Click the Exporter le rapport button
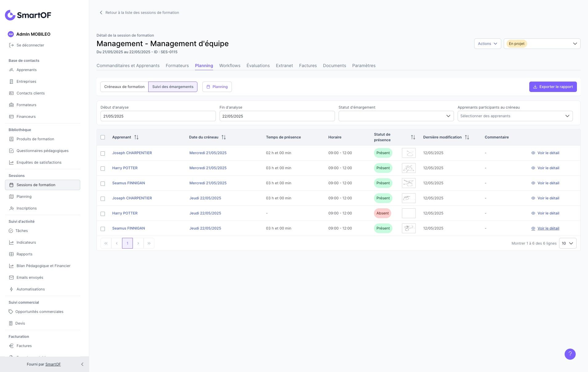The height and width of the screenshot is (372, 588). 553,87
